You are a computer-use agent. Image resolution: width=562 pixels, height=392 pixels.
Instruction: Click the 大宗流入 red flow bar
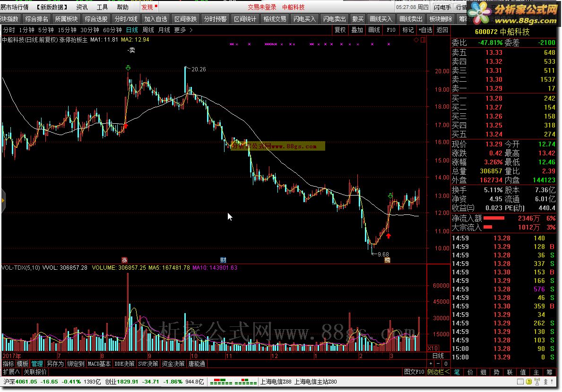488,227
